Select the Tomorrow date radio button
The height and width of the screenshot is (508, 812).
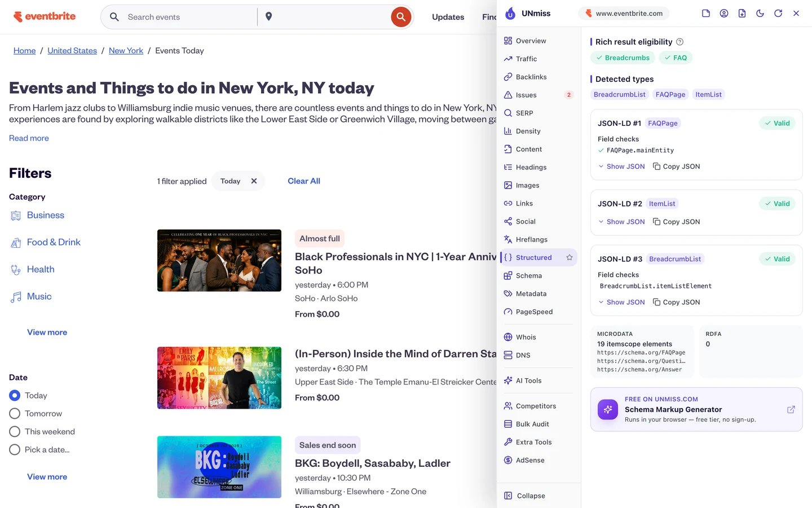click(15, 414)
